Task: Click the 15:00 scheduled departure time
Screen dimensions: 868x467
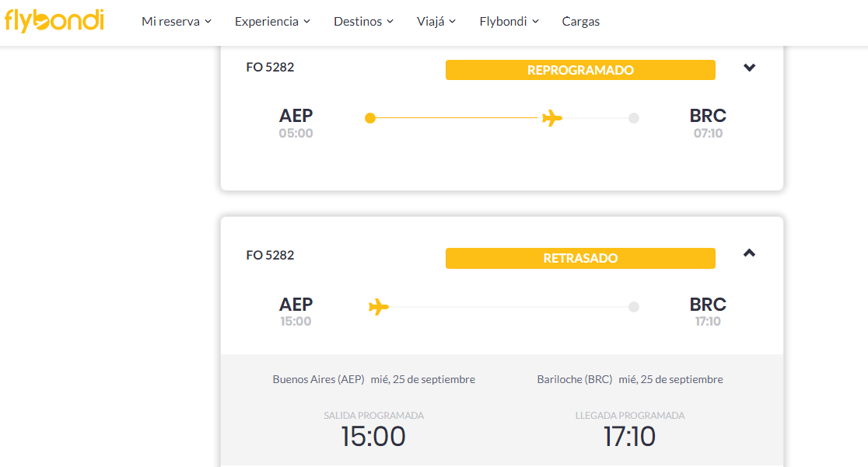Action: [x=373, y=437]
